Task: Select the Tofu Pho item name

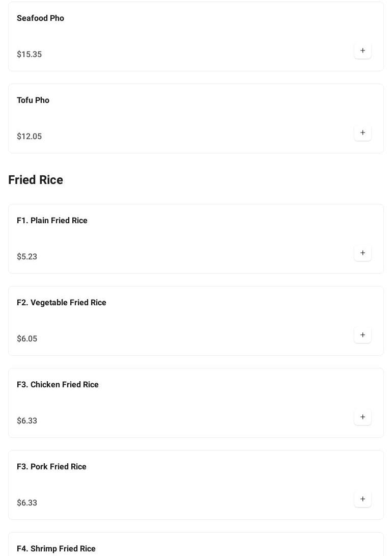Action: point(33,100)
